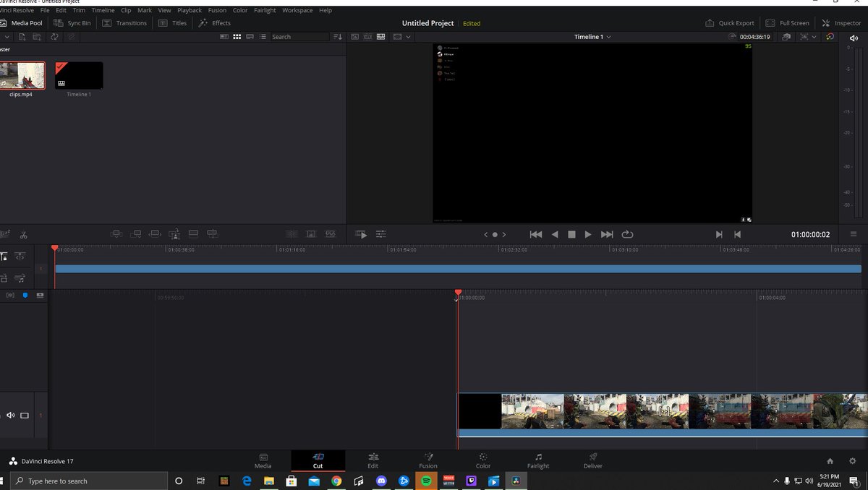Open the Trim menu
Screen dimensions: 868x490
click(x=79, y=10)
